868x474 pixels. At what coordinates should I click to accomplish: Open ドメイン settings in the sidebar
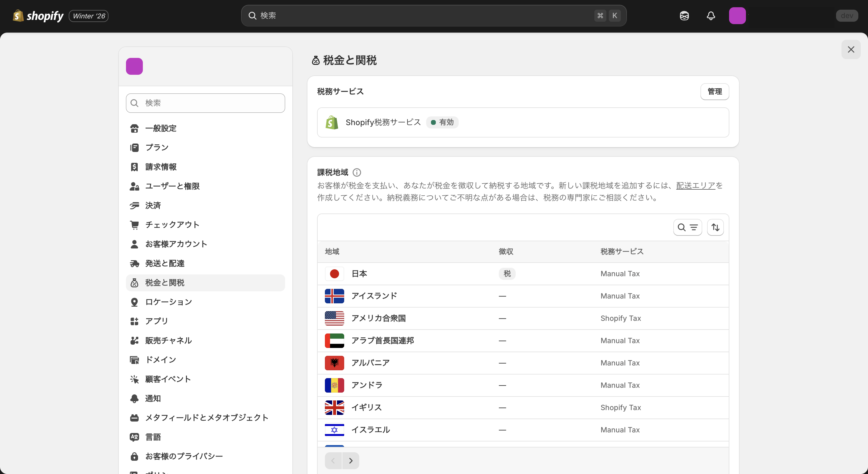[x=161, y=359]
